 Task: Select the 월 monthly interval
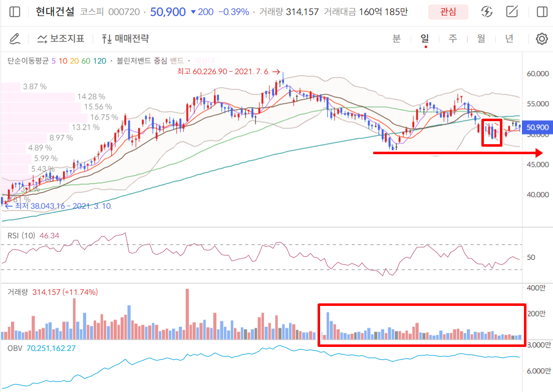click(x=481, y=39)
